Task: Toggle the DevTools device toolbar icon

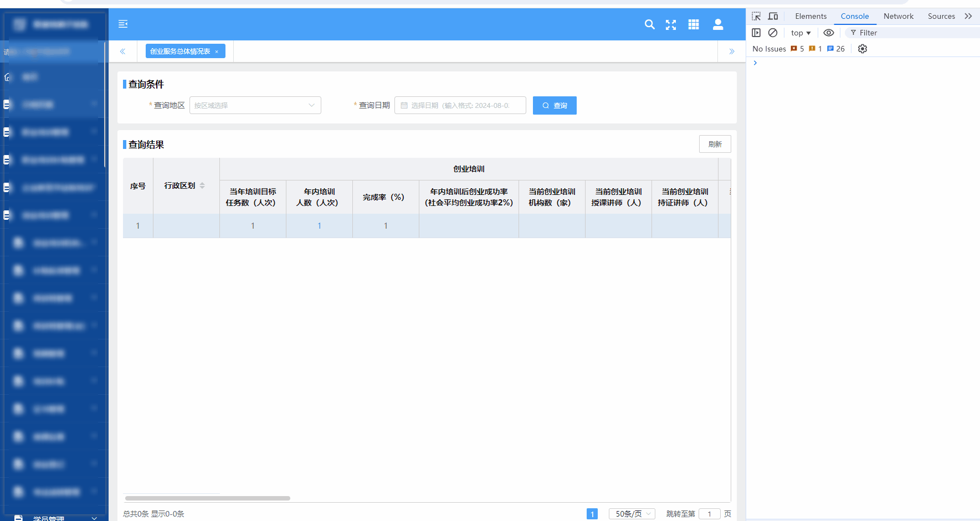Action: click(x=773, y=16)
